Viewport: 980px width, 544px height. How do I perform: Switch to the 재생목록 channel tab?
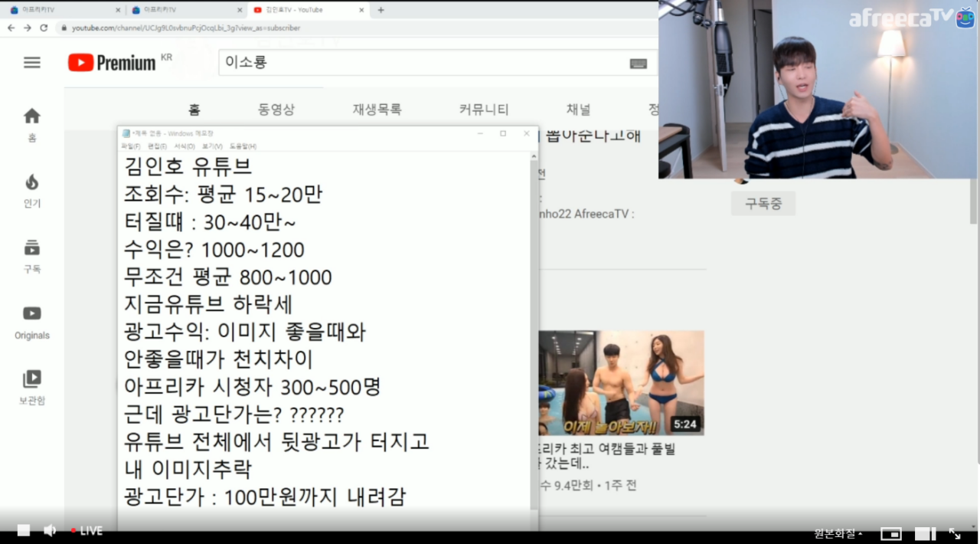(x=377, y=110)
